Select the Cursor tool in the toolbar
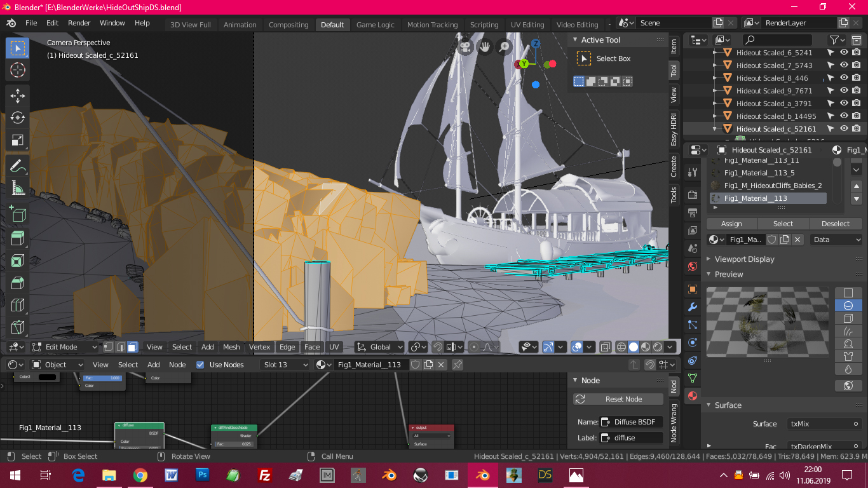The height and width of the screenshot is (488, 868). coord(17,70)
